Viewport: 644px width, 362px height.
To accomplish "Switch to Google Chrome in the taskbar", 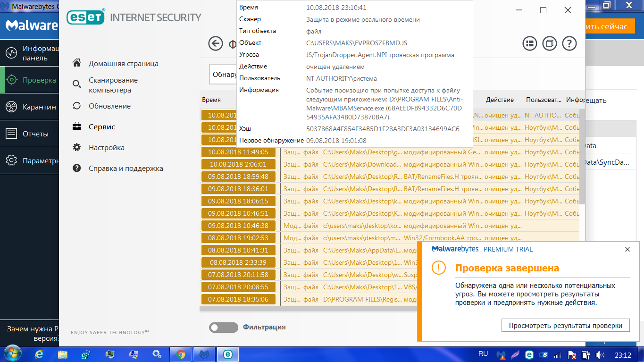I will click(181, 354).
